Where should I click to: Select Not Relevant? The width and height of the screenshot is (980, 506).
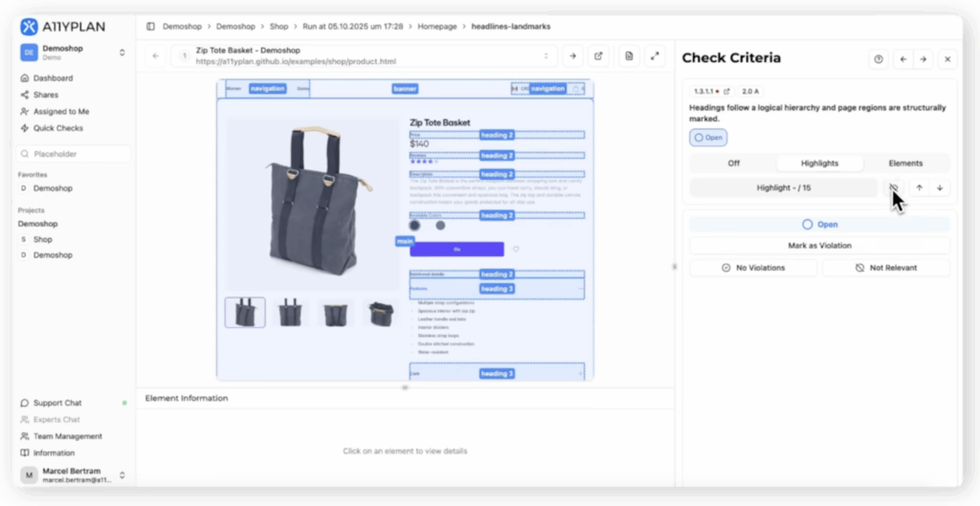885,268
